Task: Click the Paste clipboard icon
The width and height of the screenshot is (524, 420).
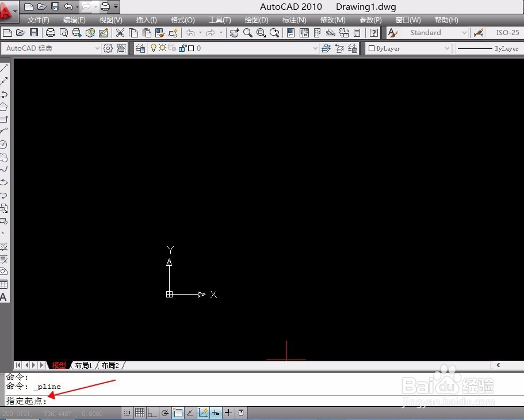Action: point(147,33)
